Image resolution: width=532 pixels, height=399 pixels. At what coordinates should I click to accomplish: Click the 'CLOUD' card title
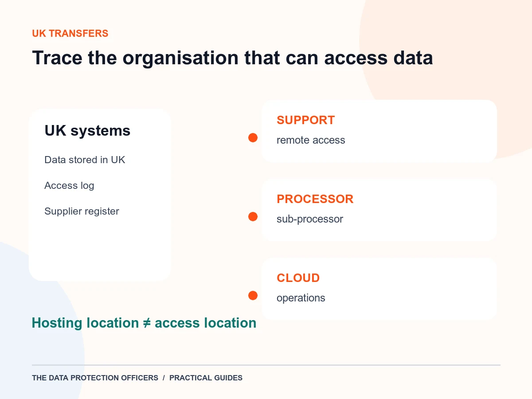[298, 278]
